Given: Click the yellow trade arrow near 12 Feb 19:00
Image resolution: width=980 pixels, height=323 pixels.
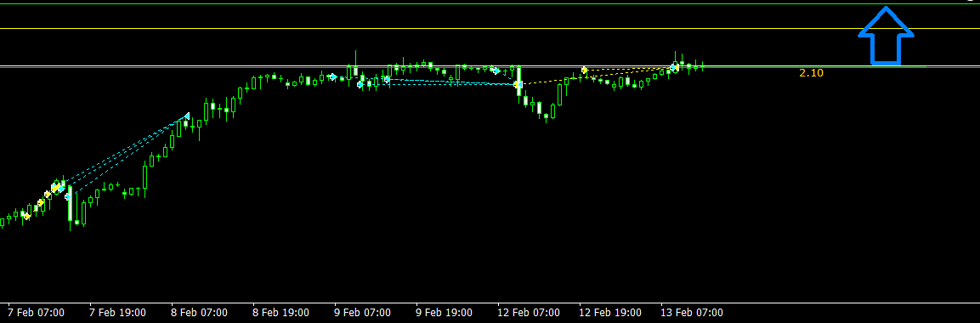Looking at the screenshot, I should [584, 70].
